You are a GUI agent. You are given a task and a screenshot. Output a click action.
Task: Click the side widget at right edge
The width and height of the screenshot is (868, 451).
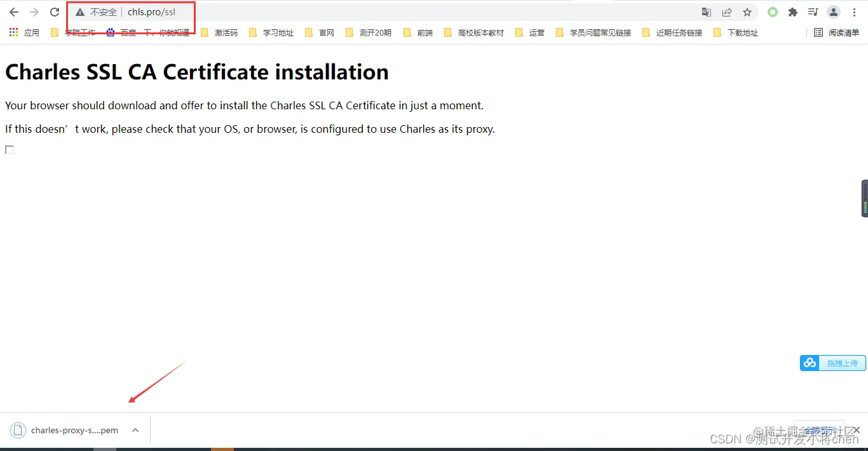click(x=865, y=198)
